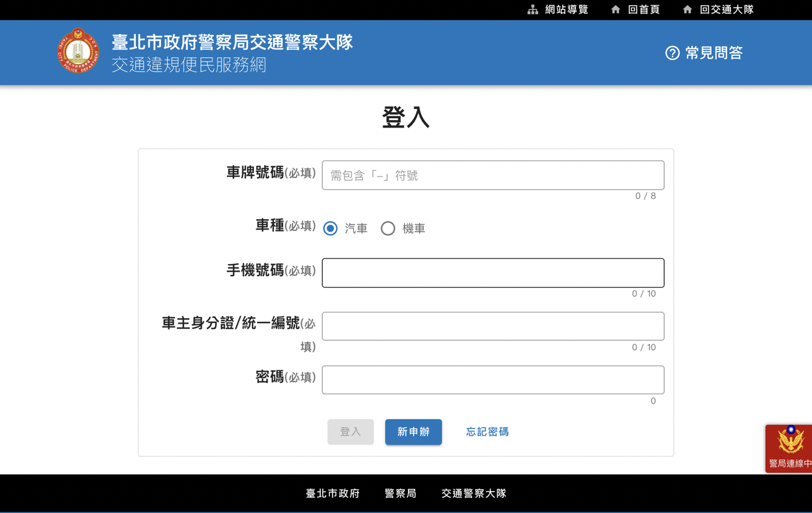
Task: Select the 機車 radio button
Action: tap(388, 229)
